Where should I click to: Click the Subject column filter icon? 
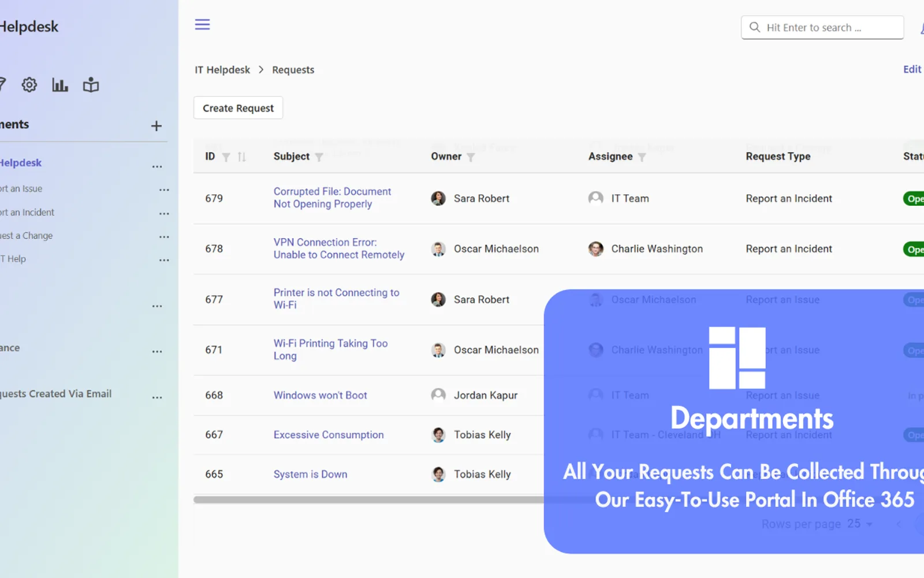pyautogui.click(x=319, y=157)
